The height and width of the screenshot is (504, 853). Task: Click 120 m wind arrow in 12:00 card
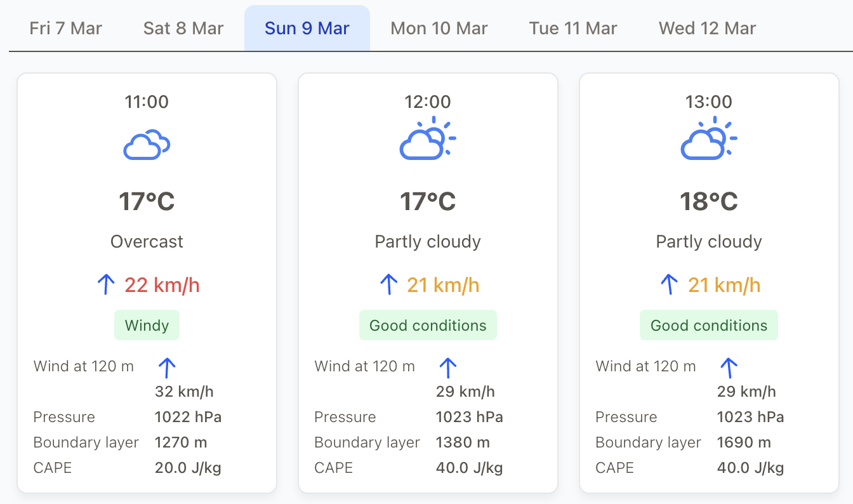[x=448, y=367]
